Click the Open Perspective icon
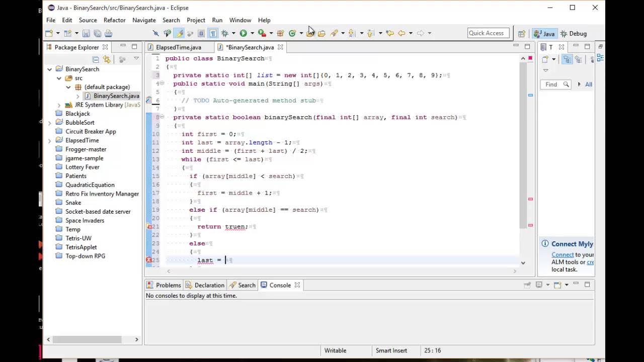The image size is (644, 362). pyautogui.click(x=521, y=34)
